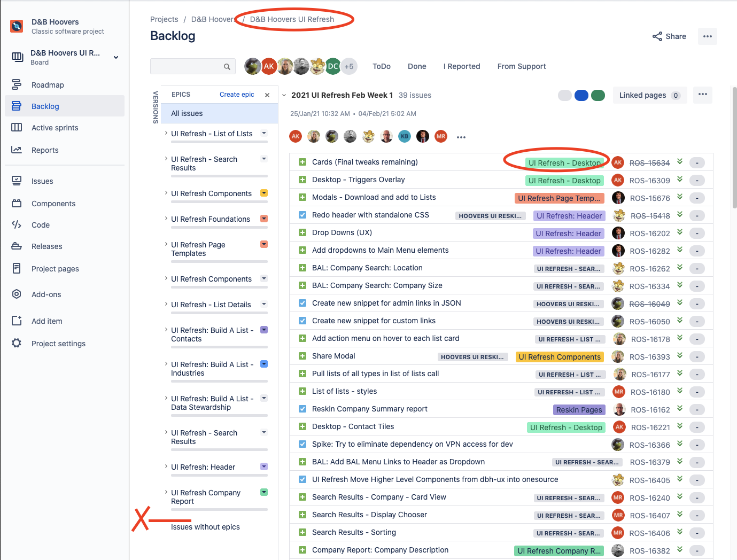Image resolution: width=737 pixels, height=560 pixels.
Task: Click the green done progress pill
Action: coord(598,95)
